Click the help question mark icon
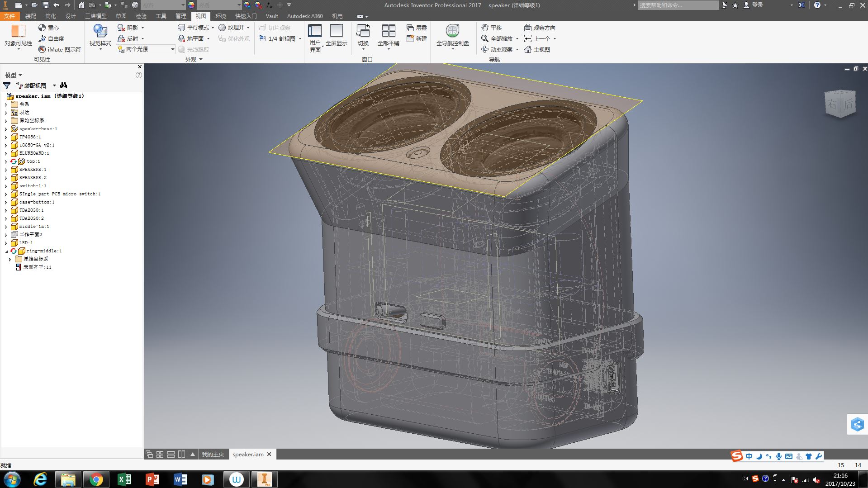Screen dimensions: 868x488 point(817,5)
